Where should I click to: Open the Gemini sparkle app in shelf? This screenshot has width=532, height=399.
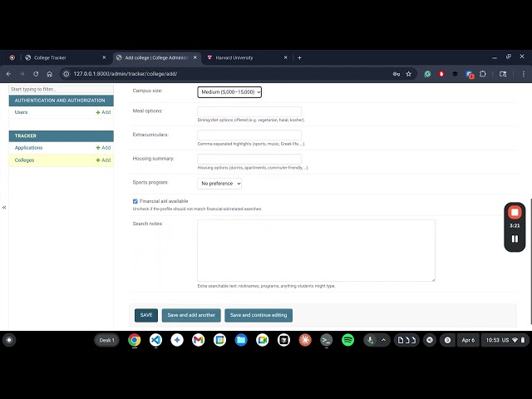coord(177,340)
